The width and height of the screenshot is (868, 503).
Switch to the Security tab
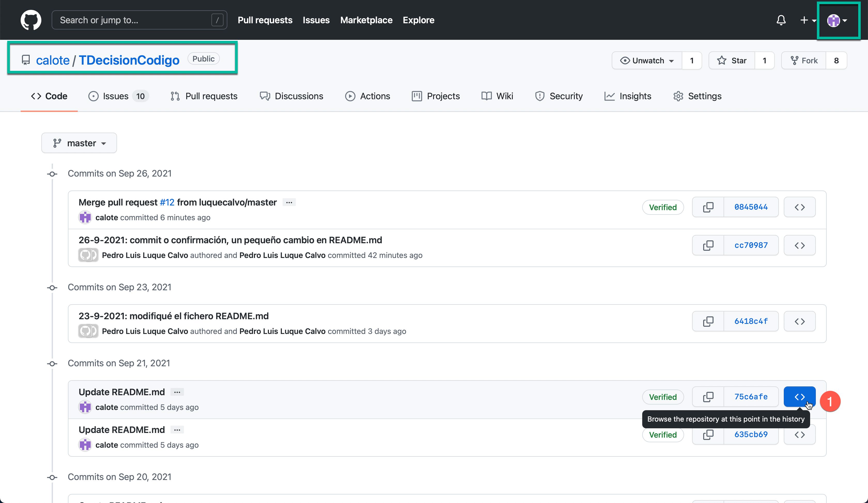[x=559, y=96]
